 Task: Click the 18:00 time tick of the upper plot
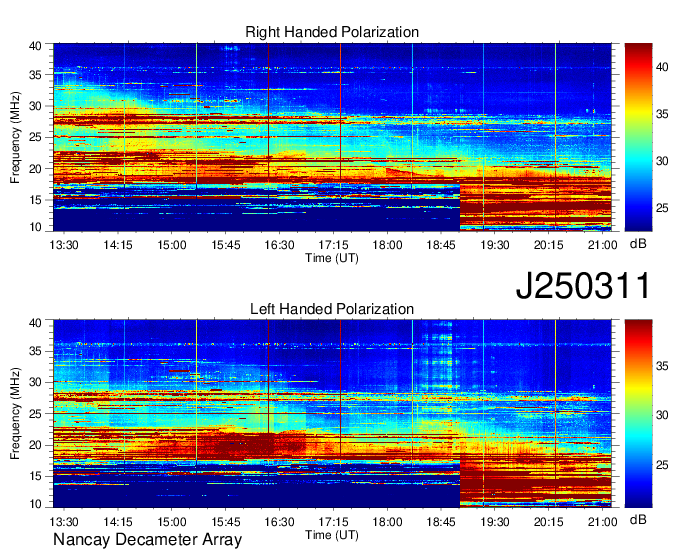[387, 245]
